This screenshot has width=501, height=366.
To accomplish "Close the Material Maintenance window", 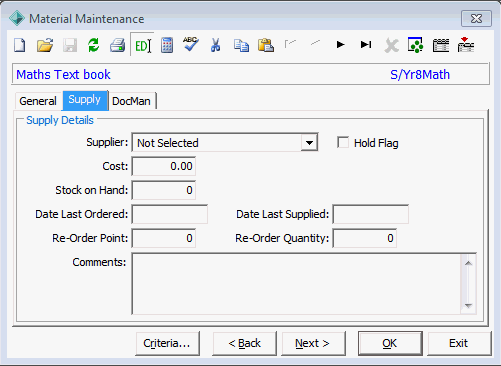I will pyautogui.click(x=476, y=19).
